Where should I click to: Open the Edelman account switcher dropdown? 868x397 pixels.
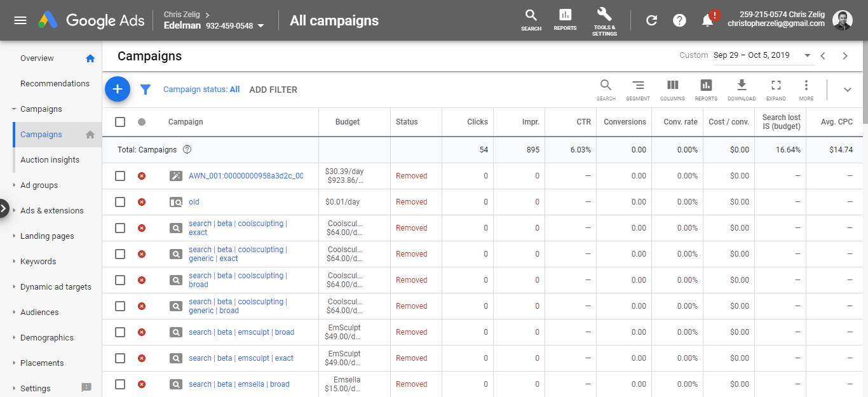click(261, 26)
